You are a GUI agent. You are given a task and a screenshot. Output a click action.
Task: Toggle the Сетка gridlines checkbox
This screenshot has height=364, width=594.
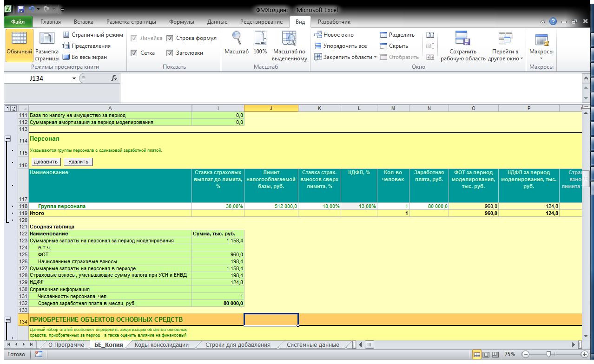pos(134,53)
